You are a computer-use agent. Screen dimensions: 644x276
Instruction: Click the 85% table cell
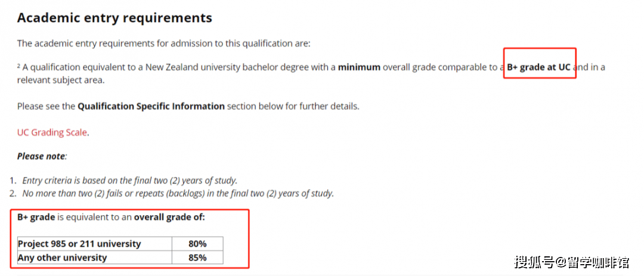pos(197,258)
